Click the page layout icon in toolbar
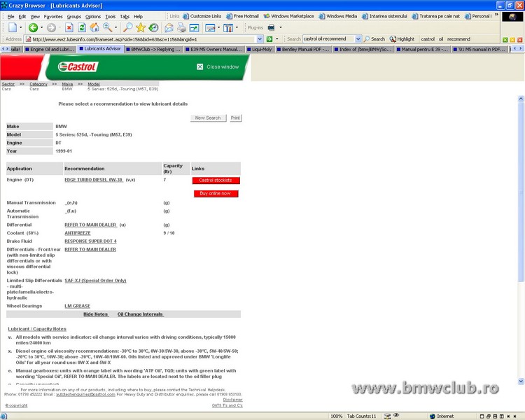 coord(210,27)
